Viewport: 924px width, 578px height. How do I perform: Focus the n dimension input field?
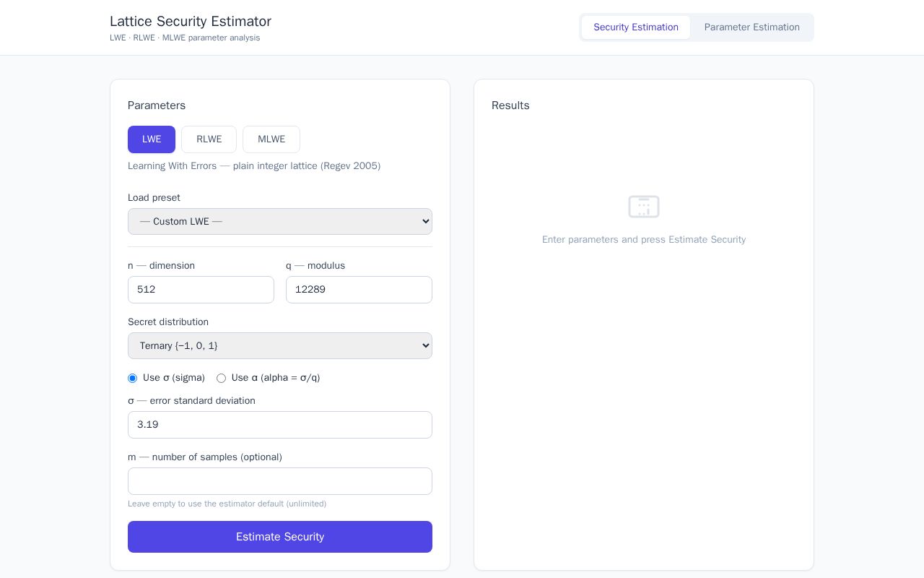pos(201,290)
